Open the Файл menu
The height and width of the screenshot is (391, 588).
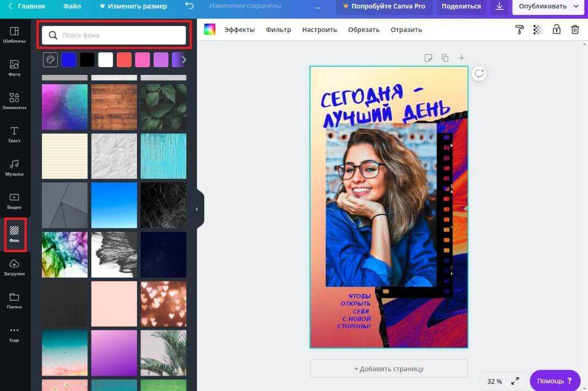(72, 7)
